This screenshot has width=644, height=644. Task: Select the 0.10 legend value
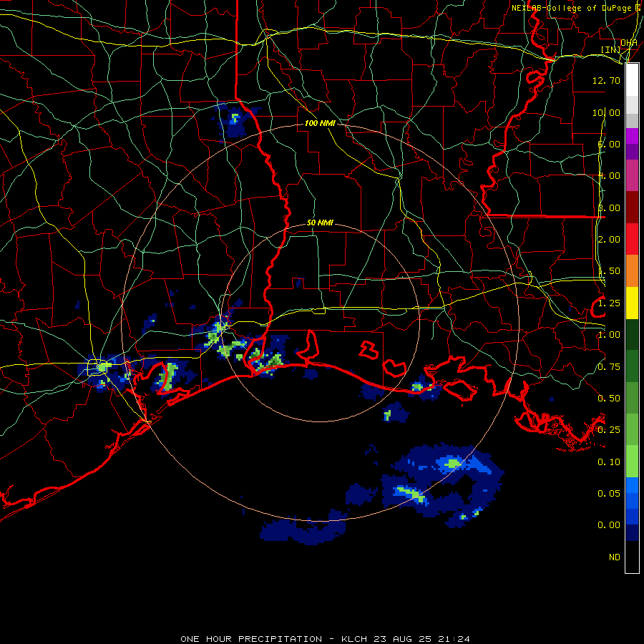609,462
